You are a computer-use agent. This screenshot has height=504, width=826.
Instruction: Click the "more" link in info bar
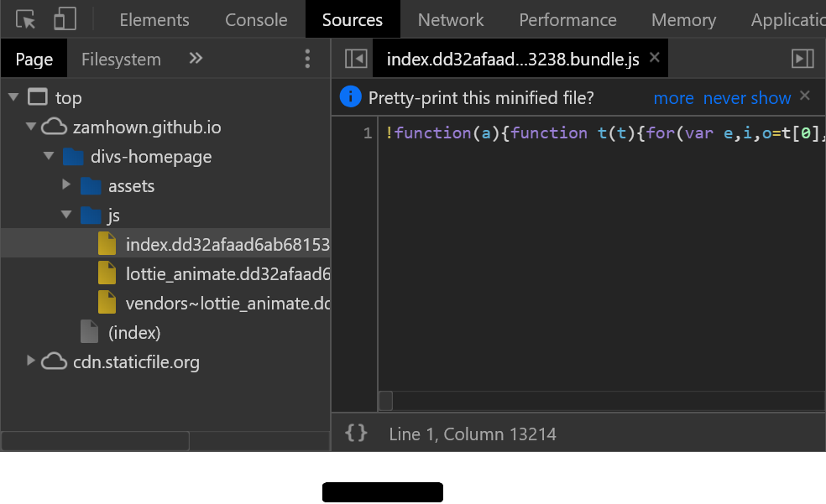[x=673, y=98]
